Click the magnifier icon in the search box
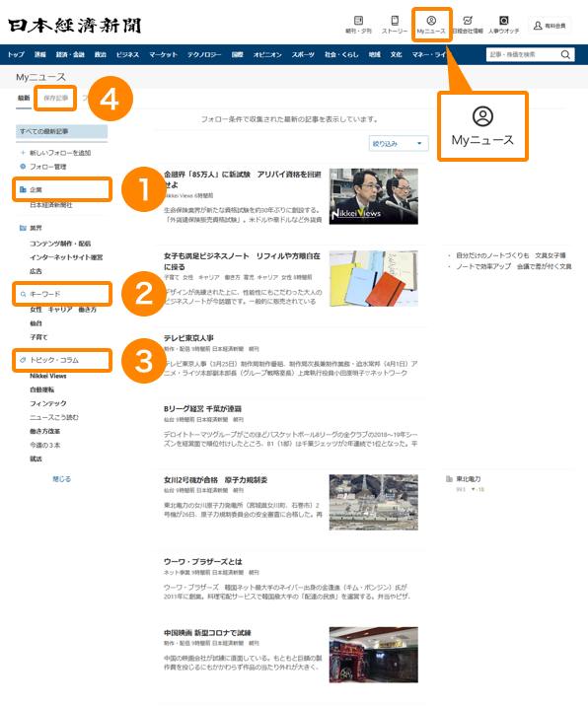588x706 pixels. (x=565, y=54)
